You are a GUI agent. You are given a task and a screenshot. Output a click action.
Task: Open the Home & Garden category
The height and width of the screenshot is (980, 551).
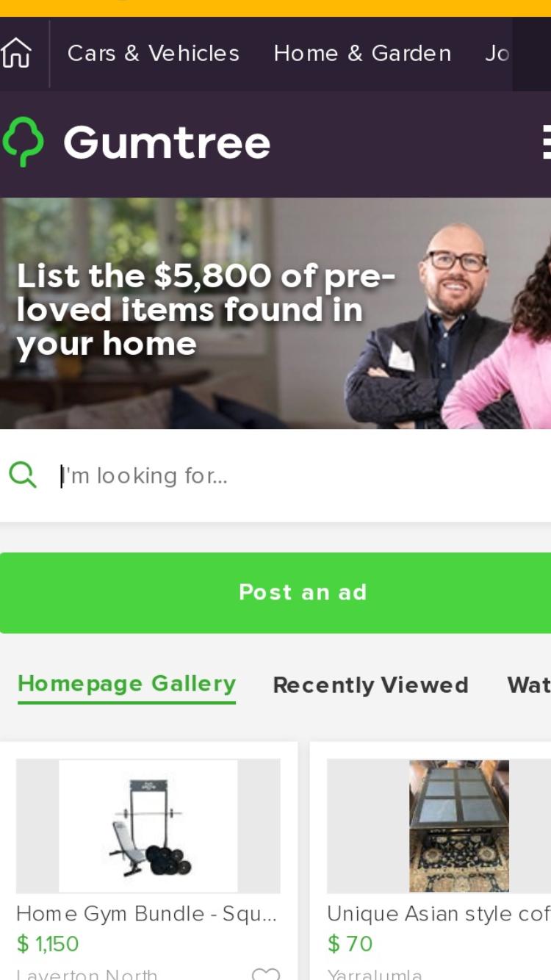click(x=362, y=54)
